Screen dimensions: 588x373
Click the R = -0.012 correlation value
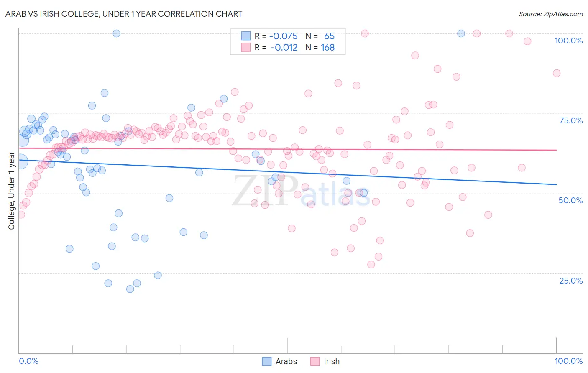click(x=276, y=48)
